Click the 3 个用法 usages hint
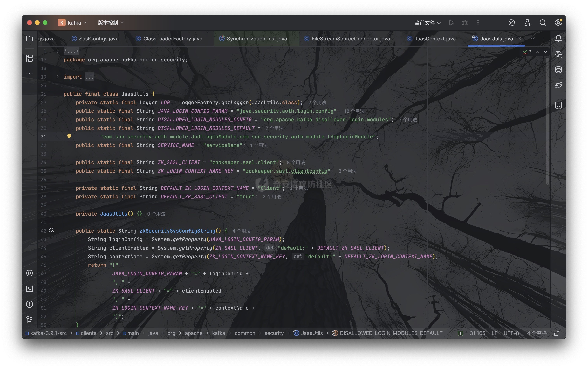The height and width of the screenshot is (368, 588). click(x=347, y=171)
